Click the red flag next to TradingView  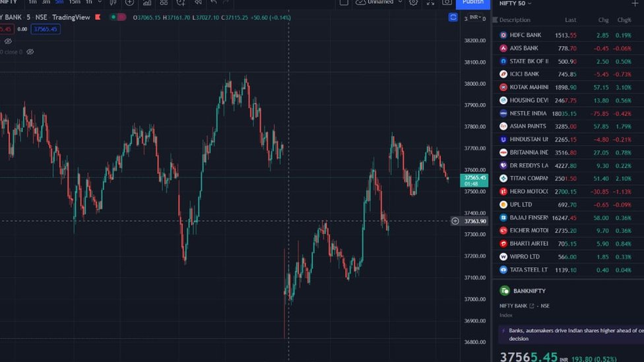tap(98, 17)
